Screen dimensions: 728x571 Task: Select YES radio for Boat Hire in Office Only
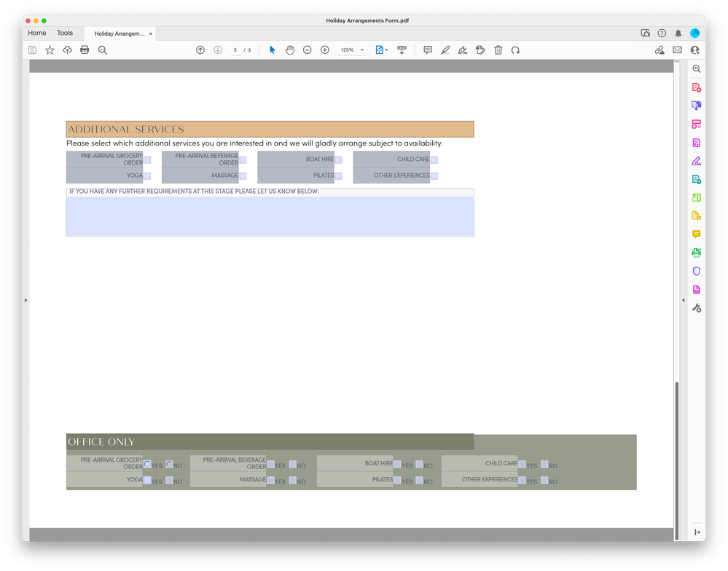click(x=398, y=463)
